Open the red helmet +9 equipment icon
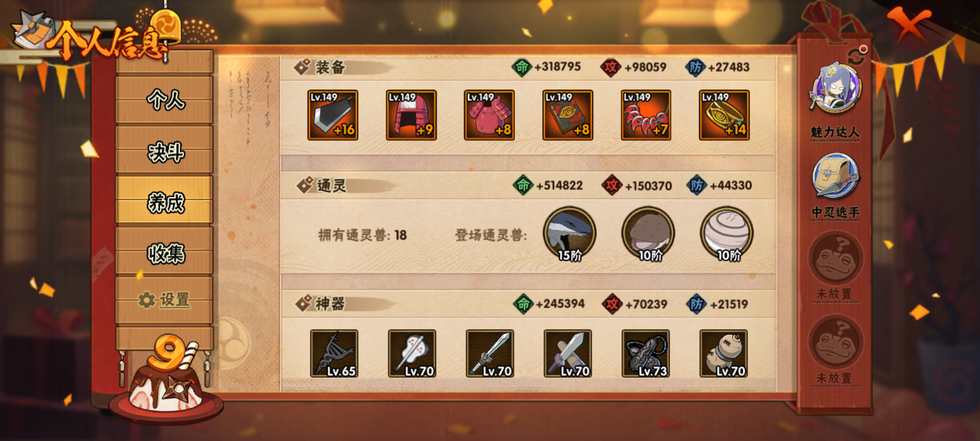This screenshot has width=980, height=441. point(411,115)
